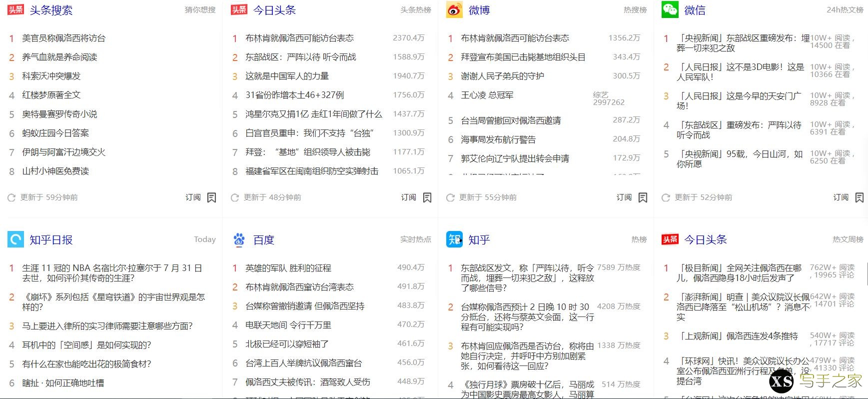Image resolution: width=868 pixels, height=399 pixels.
Task: Open 养气血就是养命阅读
Action: click(59, 57)
